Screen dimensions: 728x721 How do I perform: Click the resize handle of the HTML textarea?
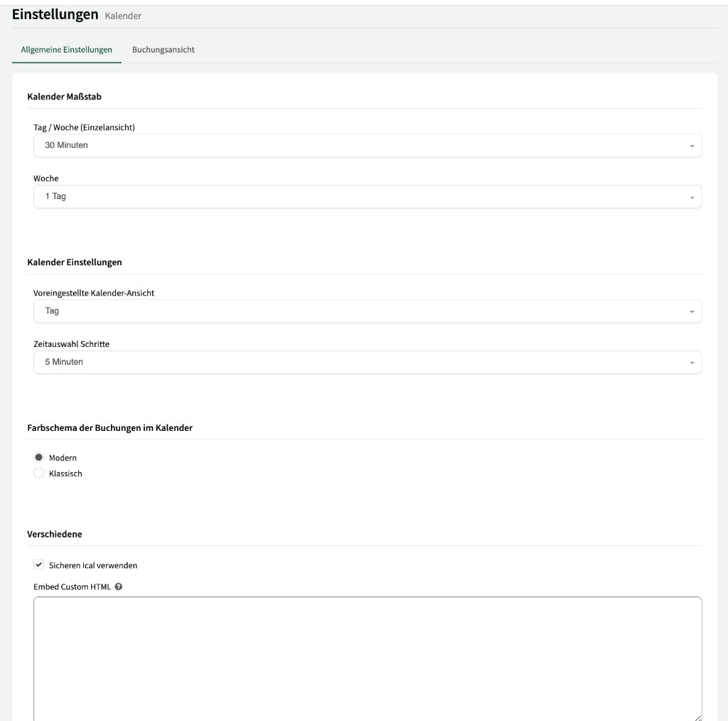(x=698, y=716)
